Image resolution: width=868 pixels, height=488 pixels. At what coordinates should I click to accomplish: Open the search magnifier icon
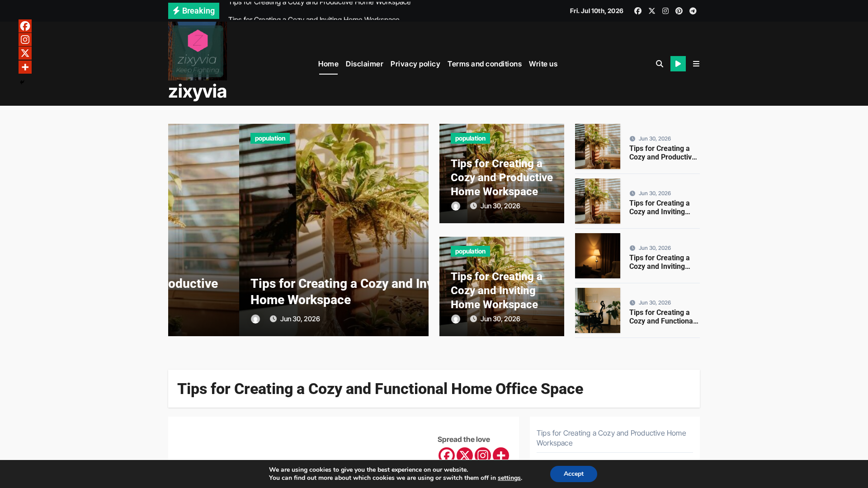coord(660,64)
